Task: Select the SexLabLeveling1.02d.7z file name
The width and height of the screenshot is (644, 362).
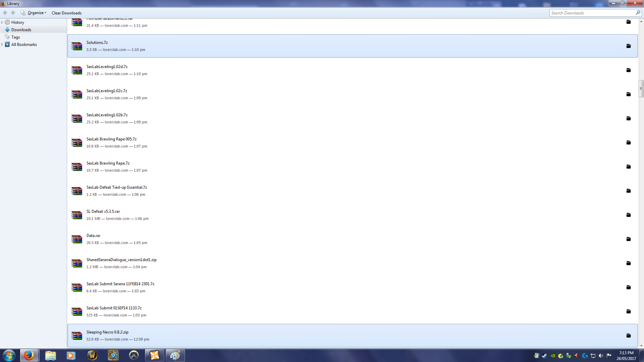Action: [107, 67]
